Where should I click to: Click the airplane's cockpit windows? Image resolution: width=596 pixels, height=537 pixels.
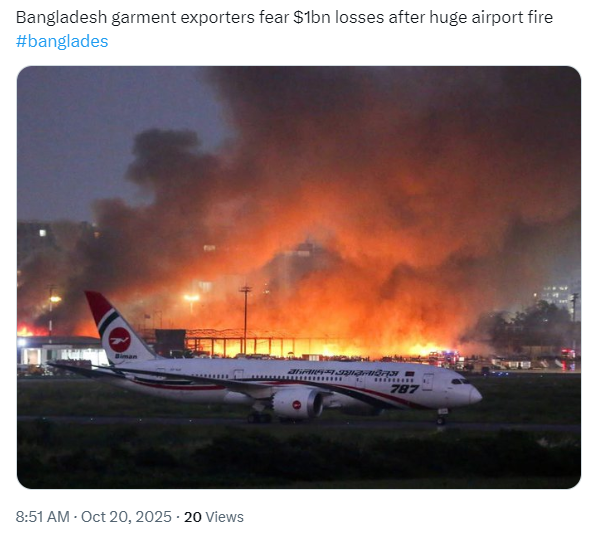[x=460, y=381]
